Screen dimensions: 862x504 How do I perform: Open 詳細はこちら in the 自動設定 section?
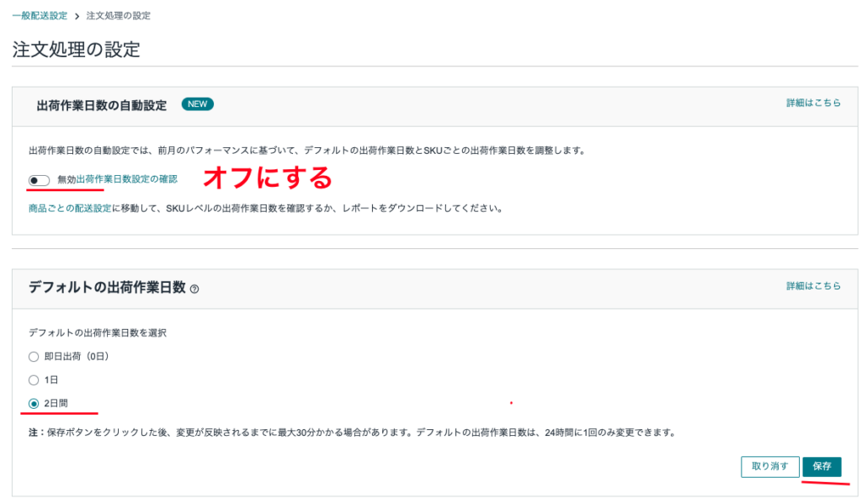coord(813,103)
